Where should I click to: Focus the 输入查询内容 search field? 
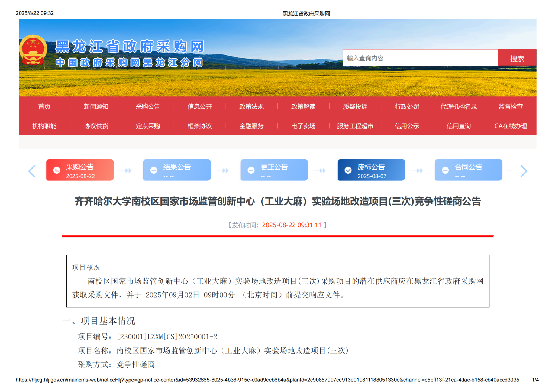[420, 58]
